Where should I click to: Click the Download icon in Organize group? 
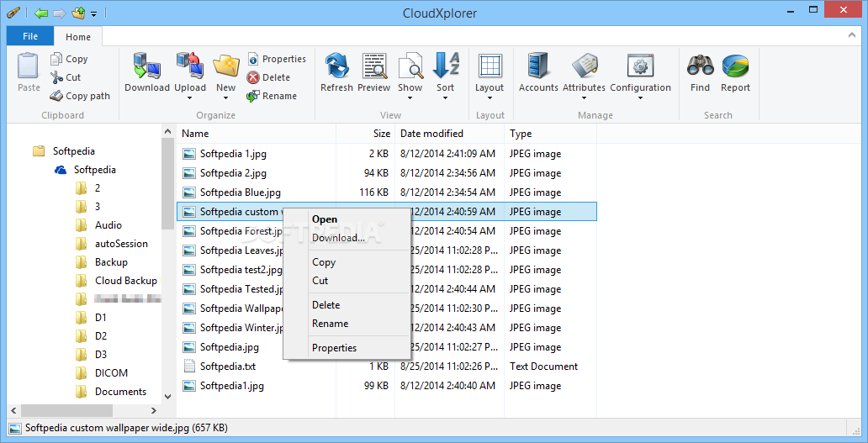[146, 66]
